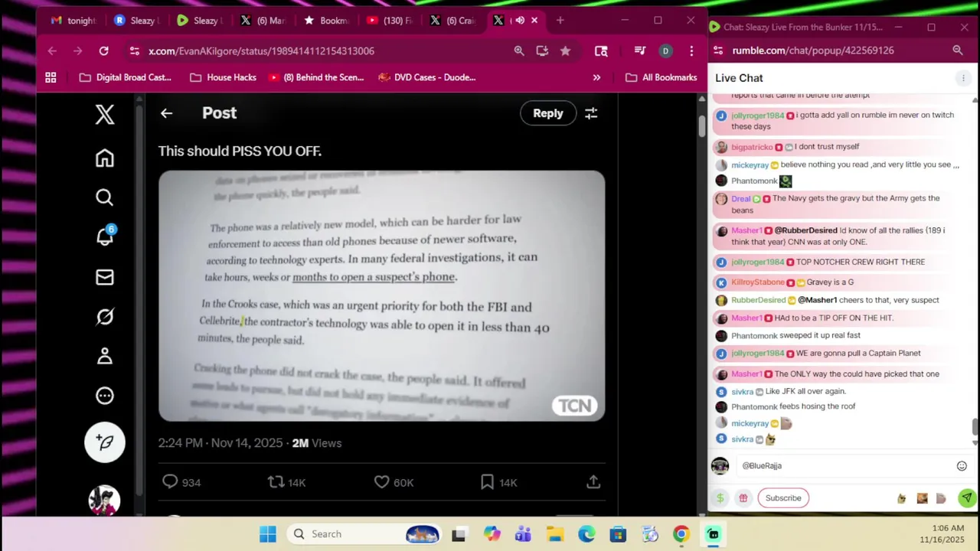Open Chrome three-dot menu
This screenshot has height=551, width=980.
coord(691,51)
